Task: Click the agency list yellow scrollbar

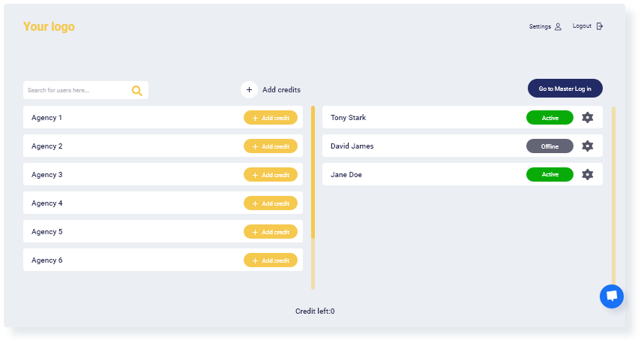Action: point(313,173)
